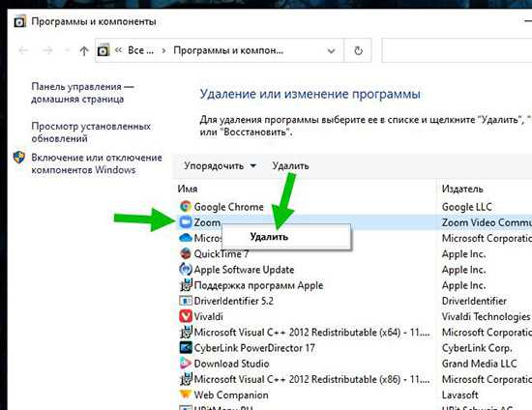Screen dimensions: 532x410
Task: Expand the hidden breadcrumb path chevrons
Action: coord(118,50)
